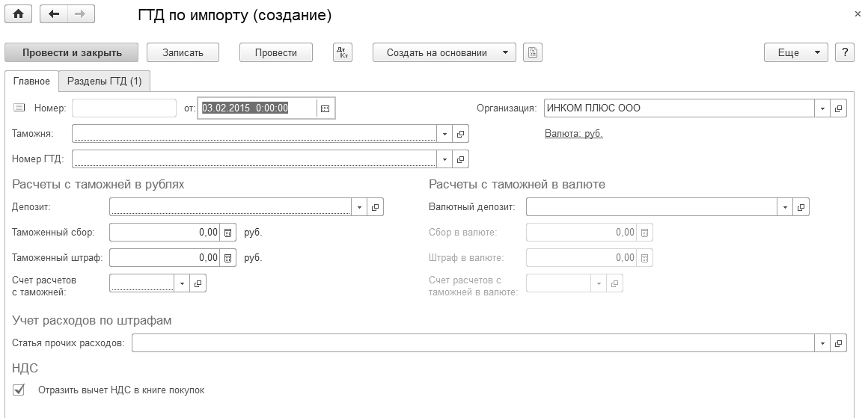Image resolution: width=868 pixels, height=418 pixels.
Task: Toggle Отразить вычет НДС в книге покупок
Action: pyautogui.click(x=19, y=390)
